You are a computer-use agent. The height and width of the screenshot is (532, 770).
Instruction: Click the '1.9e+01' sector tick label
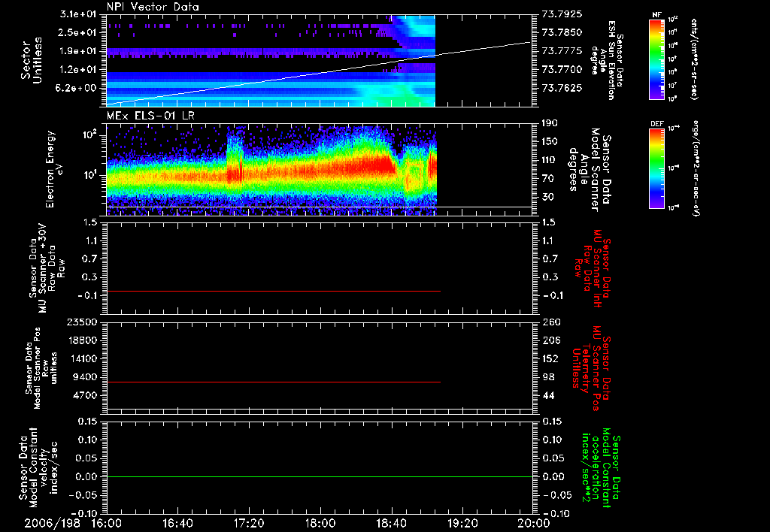click(77, 51)
